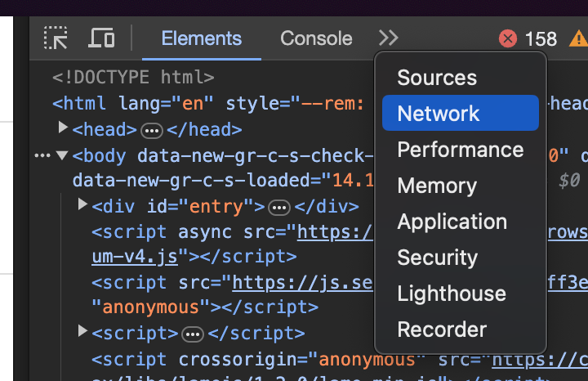
Task: Switch to the Console tab
Action: [x=316, y=38]
